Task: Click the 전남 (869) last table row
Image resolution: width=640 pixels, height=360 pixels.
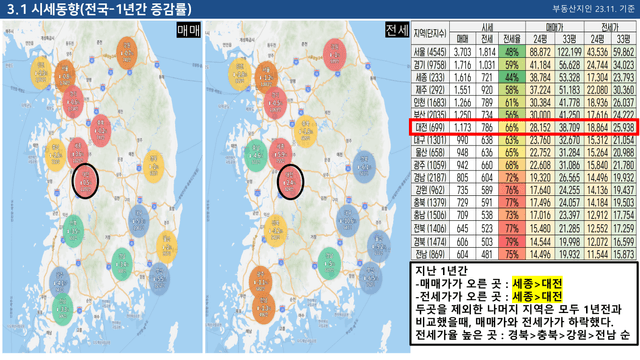Action: (524, 254)
